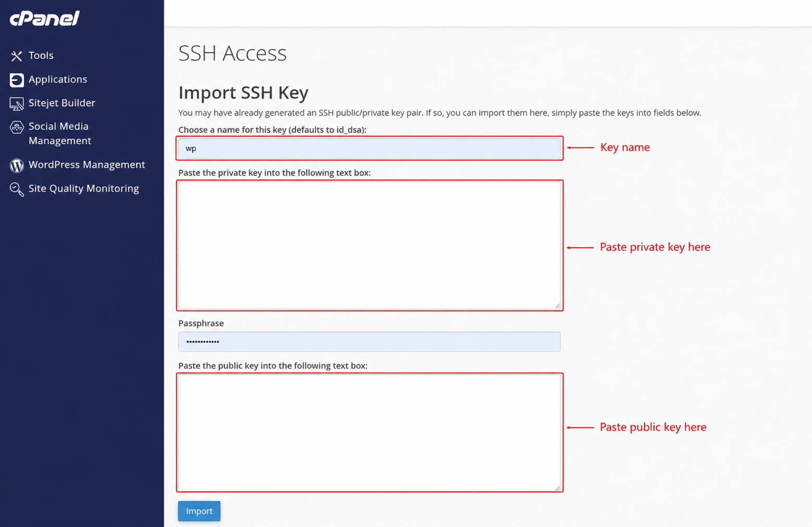This screenshot has height=527, width=812.
Task: Open Tools in the sidebar
Action: (41, 55)
